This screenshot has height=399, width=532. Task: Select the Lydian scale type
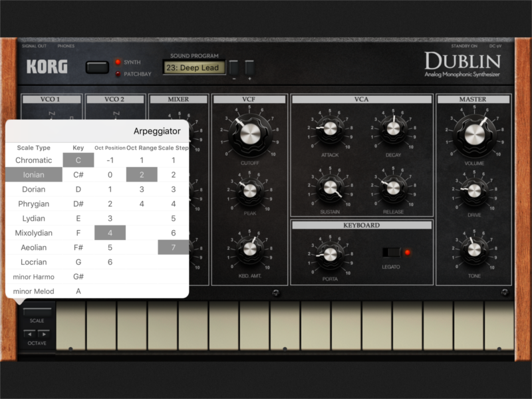34,219
